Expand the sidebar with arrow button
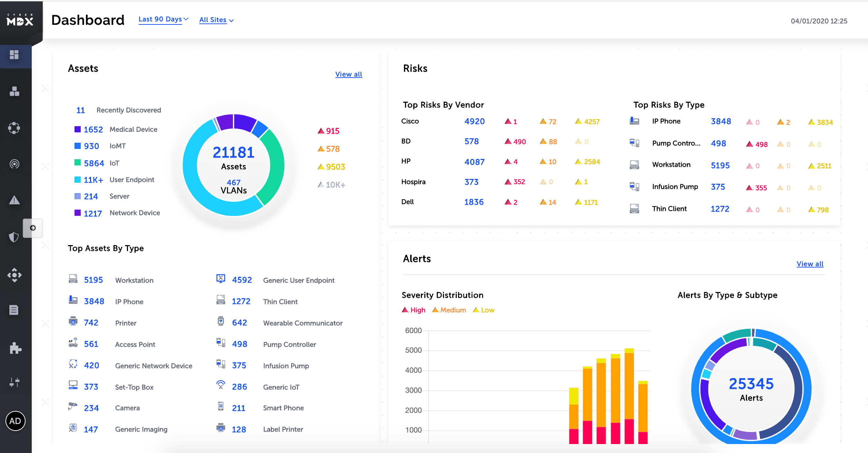The width and height of the screenshot is (868, 453). [33, 228]
